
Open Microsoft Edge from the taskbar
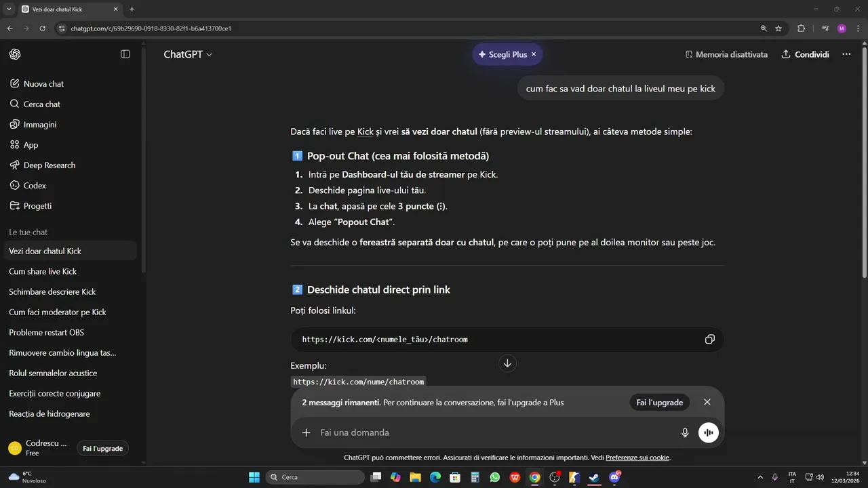[x=435, y=477]
